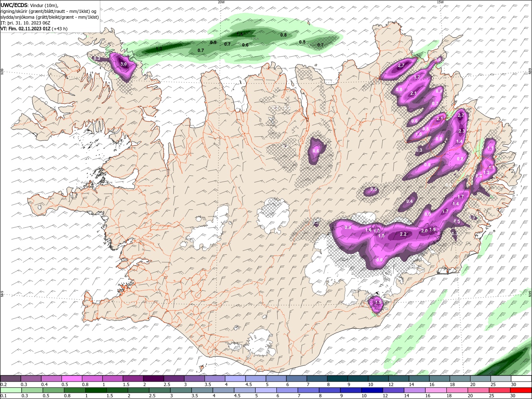Pick the 12 violet swatch in lower rain scale

(x=393, y=390)
